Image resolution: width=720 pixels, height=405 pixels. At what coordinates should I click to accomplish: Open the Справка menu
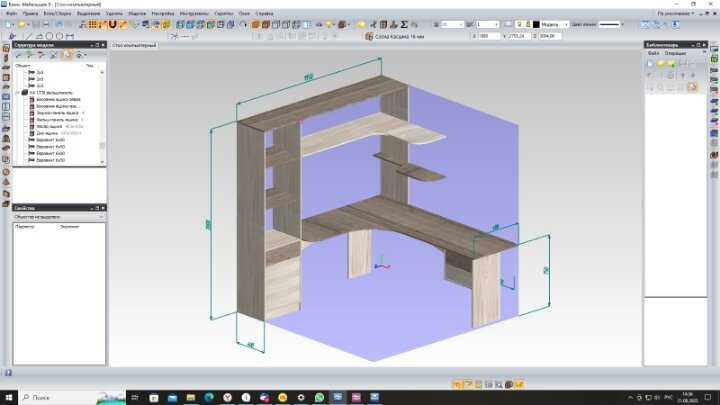coord(264,13)
